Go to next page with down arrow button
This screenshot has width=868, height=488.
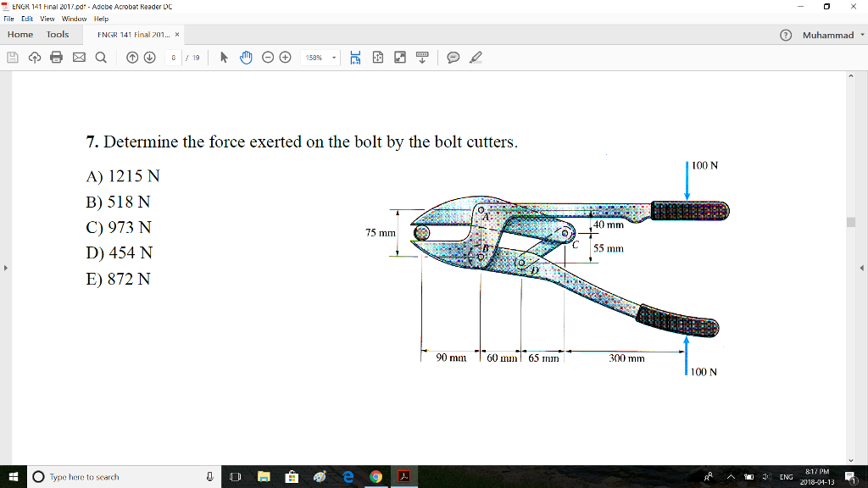(149, 57)
